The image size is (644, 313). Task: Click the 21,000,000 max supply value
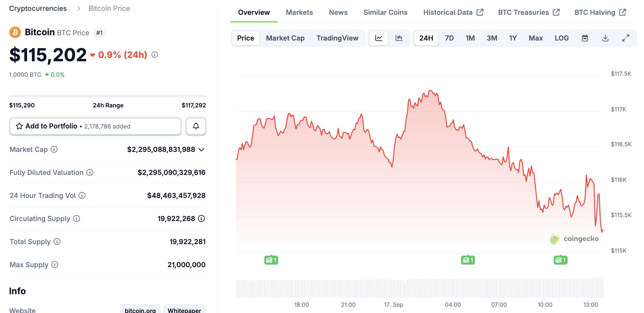coord(187,265)
